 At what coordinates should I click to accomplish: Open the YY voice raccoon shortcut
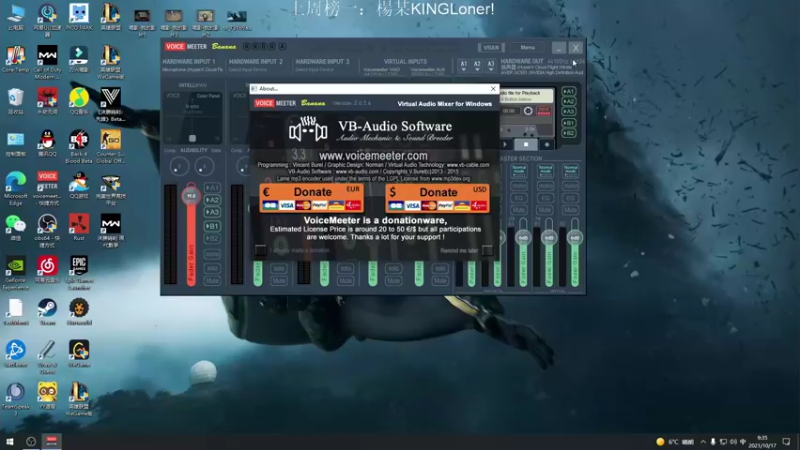pyautogui.click(x=47, y=396)
